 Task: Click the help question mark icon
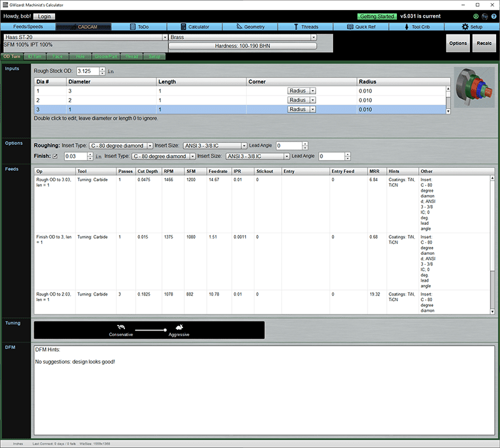(x=494, y=16)
